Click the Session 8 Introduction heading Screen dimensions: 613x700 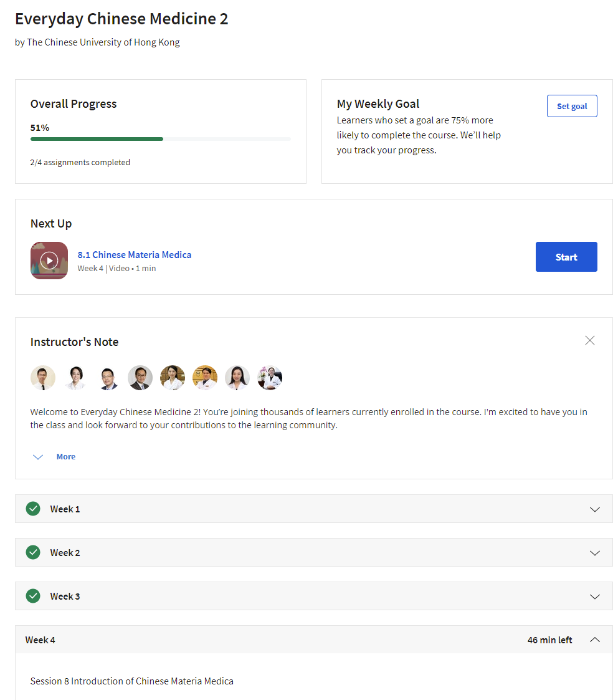(x=132, y=681)
